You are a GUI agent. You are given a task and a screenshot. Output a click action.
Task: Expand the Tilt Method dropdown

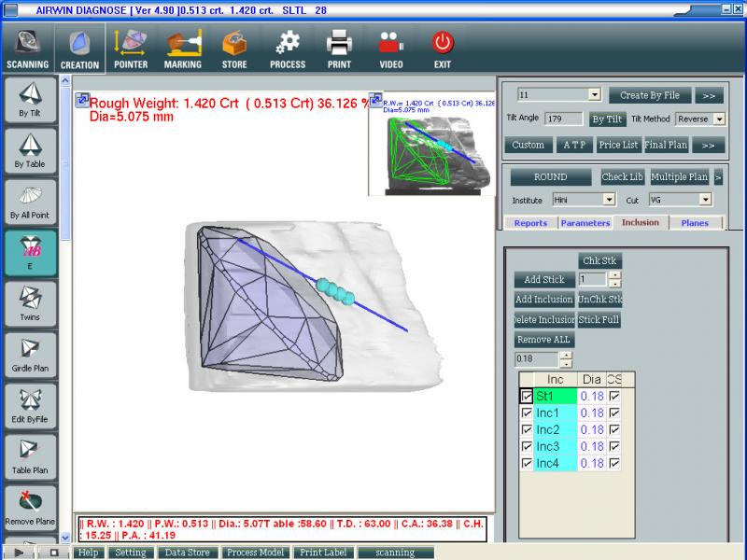[x=718, y=119]
